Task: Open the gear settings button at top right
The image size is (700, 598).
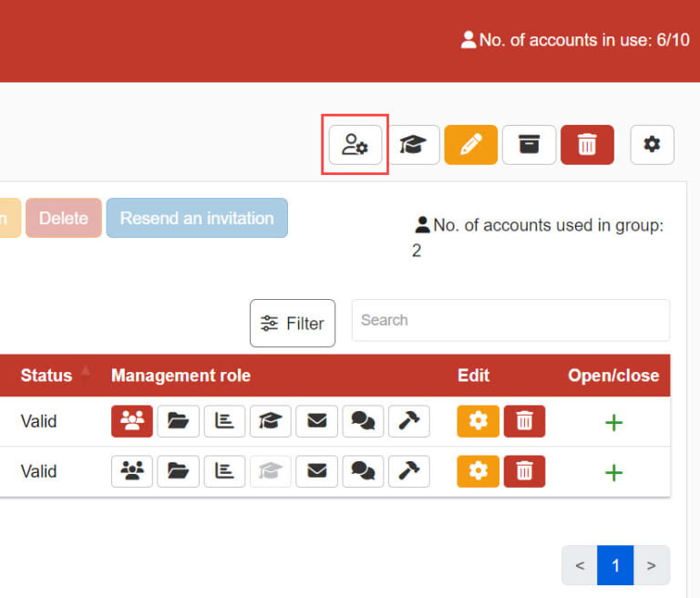Action: [652, 145]
